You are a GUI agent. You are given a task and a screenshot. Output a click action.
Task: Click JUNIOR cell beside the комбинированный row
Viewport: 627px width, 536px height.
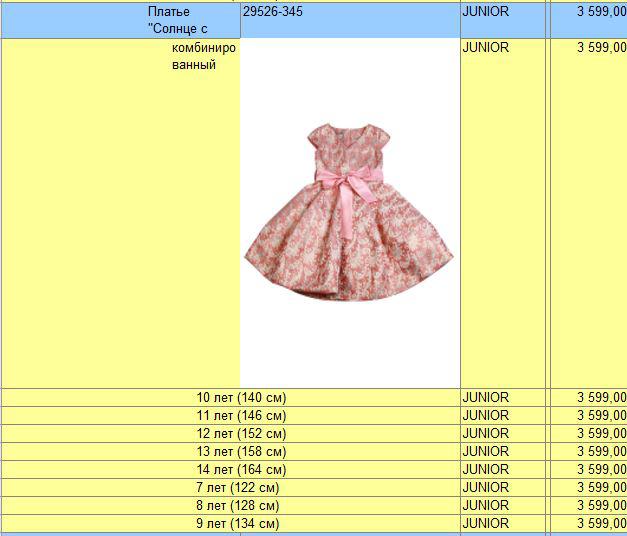coord(502,48)
